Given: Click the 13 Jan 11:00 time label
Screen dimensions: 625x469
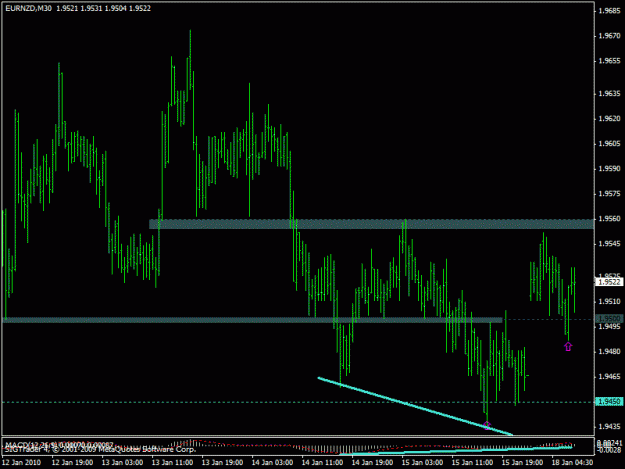Looking at the screenshot, I should 173,462.
